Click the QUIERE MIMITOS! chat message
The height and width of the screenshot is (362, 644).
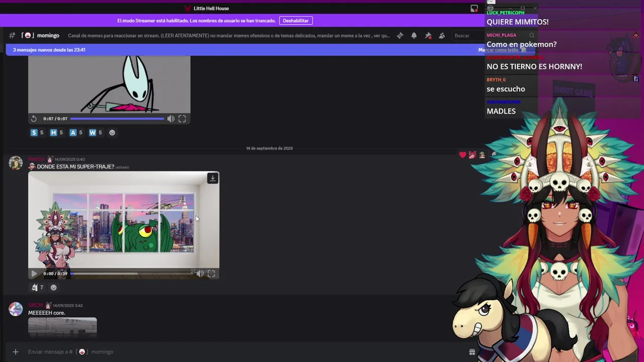[x=518, y=22]
